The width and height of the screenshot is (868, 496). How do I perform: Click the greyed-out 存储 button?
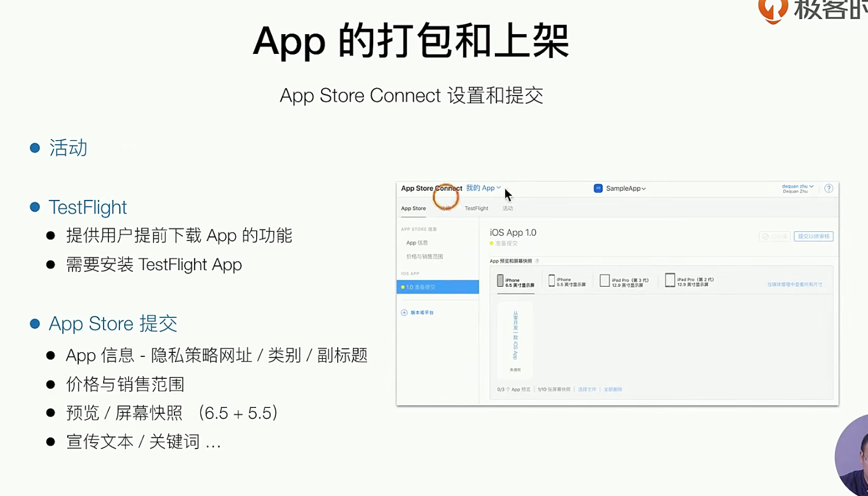[x=775, y=236]
